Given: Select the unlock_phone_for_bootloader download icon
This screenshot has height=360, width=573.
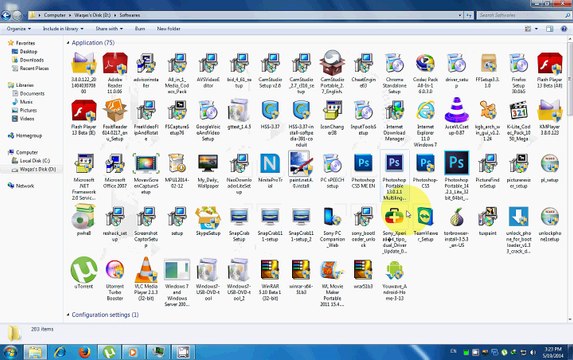Looking at the screenshot, I should (x=518, y=217).
